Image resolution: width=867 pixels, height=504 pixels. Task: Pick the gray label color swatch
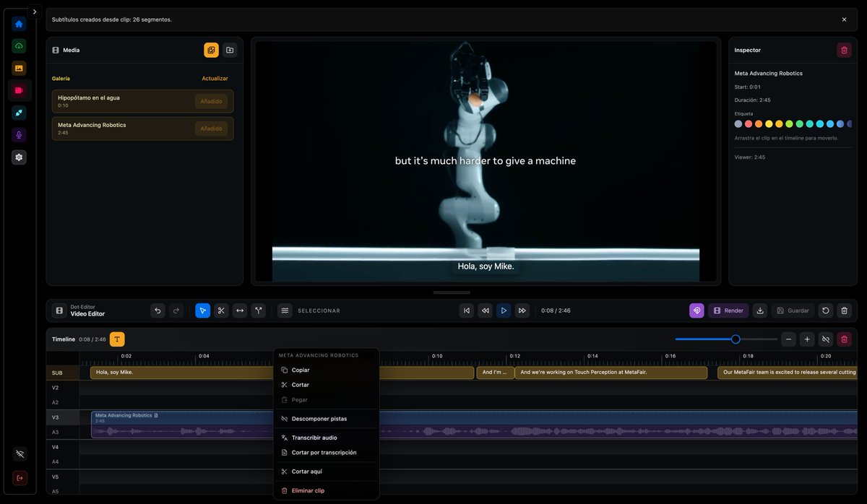(738, 124)
